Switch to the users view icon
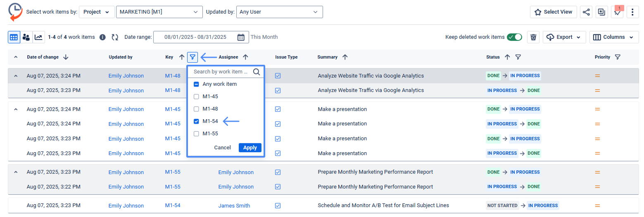This screenshot has height=217, width=644. click(26, 37)
